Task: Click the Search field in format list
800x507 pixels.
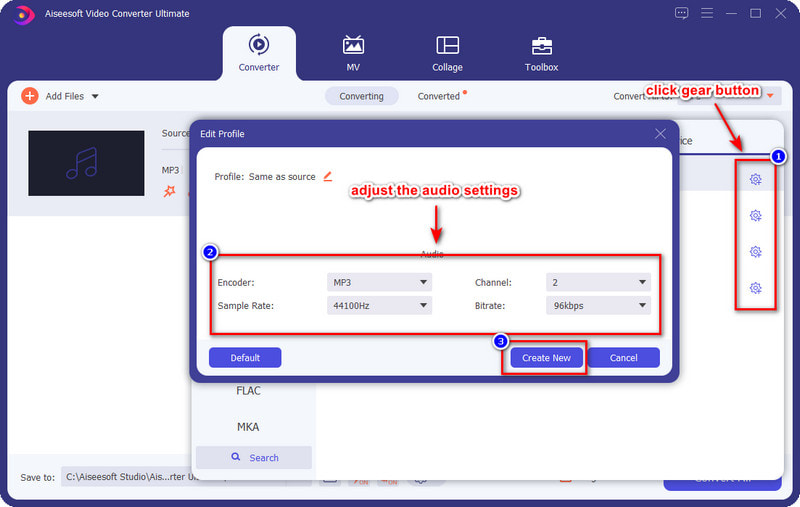Action: tap(254, 458)
